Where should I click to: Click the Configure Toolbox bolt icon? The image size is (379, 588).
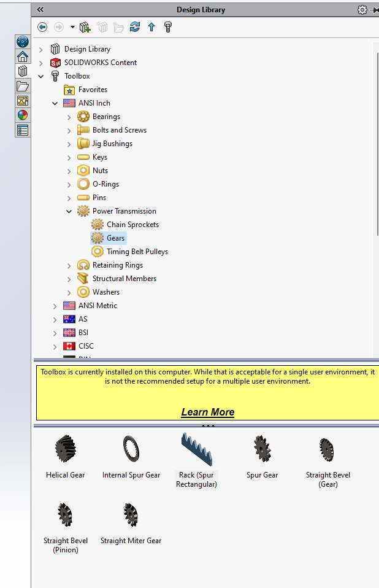(168, 27)
